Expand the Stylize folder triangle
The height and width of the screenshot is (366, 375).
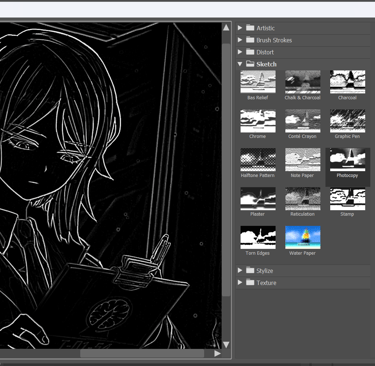tap(240, 270)
